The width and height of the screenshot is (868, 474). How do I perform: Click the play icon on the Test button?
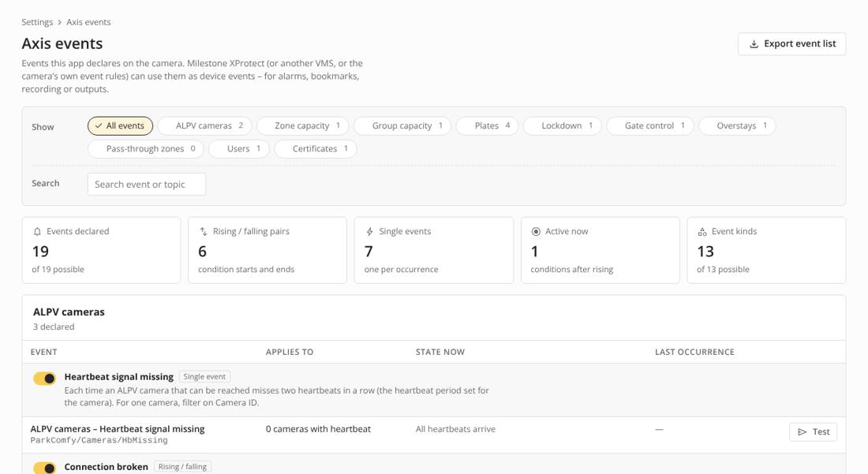(x=803, y=432)
